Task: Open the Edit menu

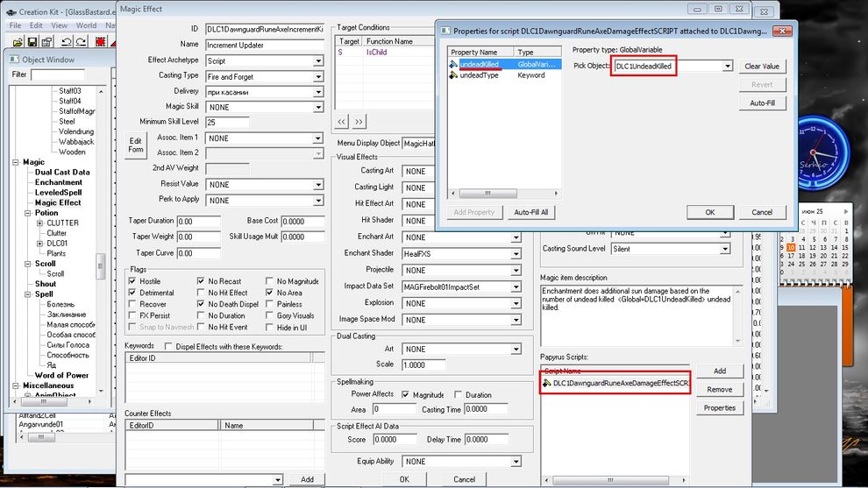Action: (38, 25)
